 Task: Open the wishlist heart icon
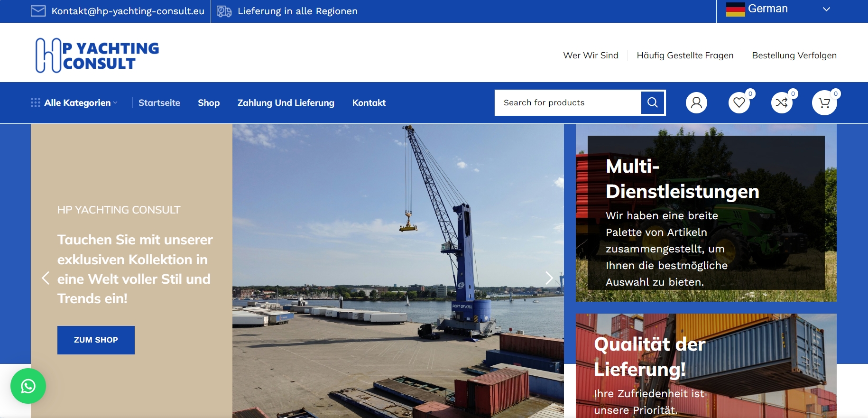coord(739,102)
